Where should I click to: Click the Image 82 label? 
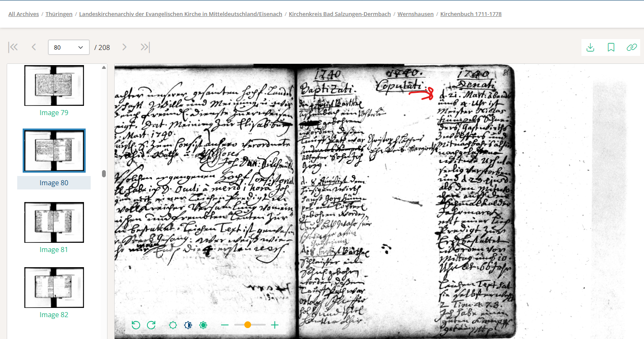pyautogui.click(x=54, y=315)
